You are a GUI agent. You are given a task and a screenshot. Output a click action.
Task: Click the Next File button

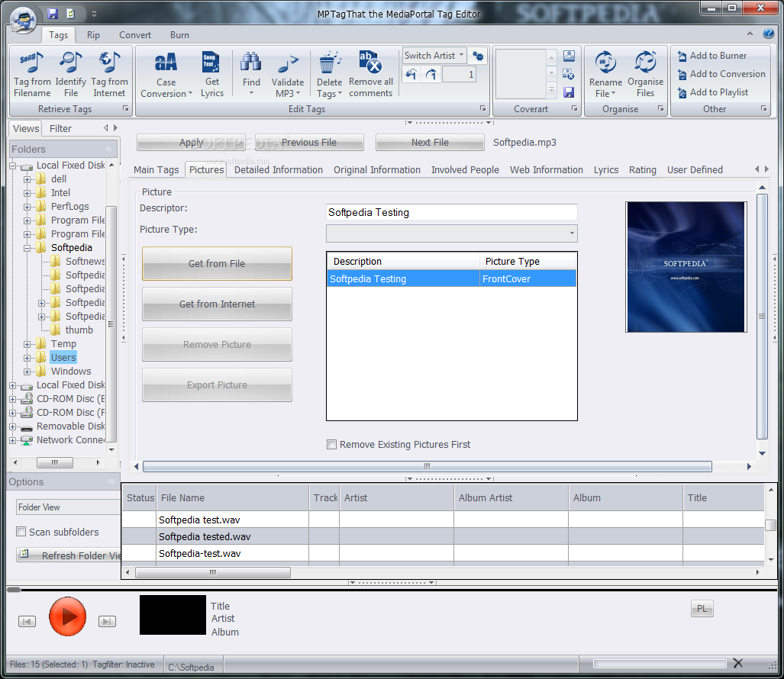click(x=430, y=143)
